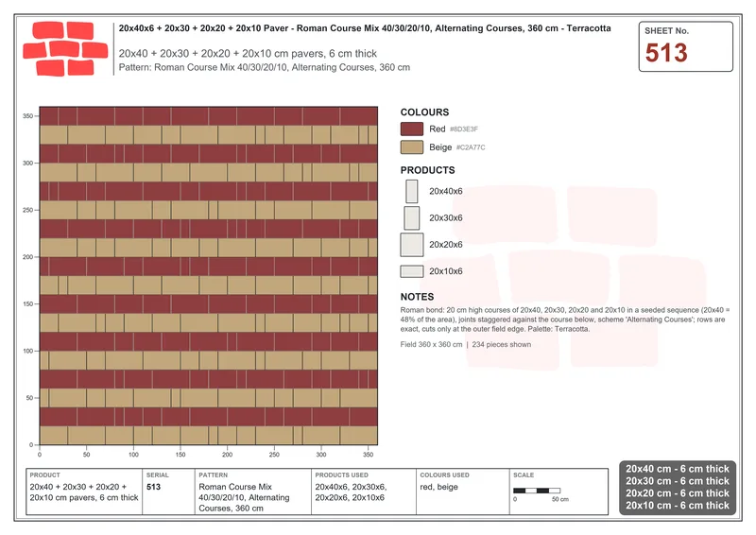Select the 20x40x6 product icon
The height and width of the screenshot is (535, 756).
(412, 191)
